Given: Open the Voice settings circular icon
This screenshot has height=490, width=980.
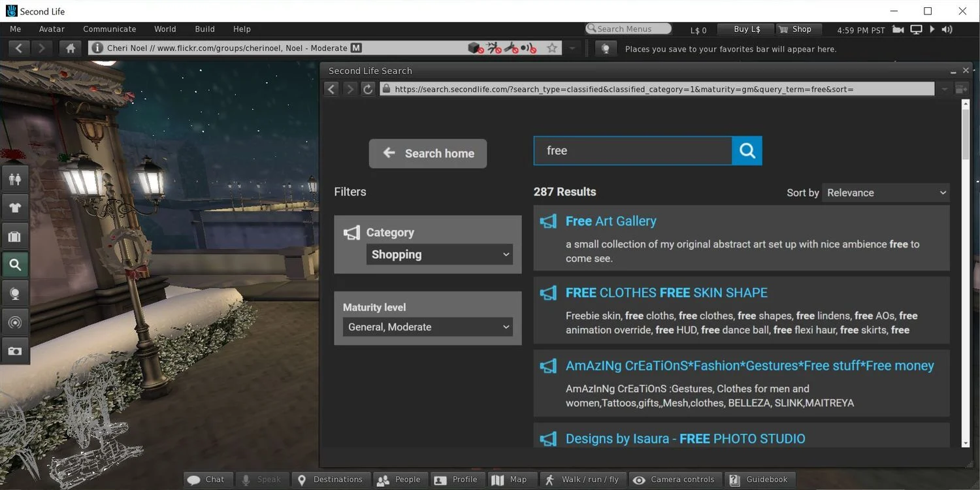Looking at the screenshot, I should point(14,323).
